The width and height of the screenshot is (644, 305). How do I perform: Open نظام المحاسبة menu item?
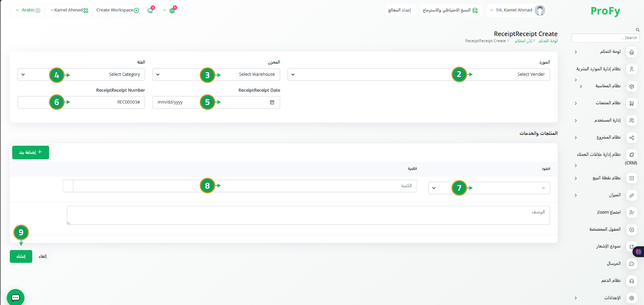[608, 86]
